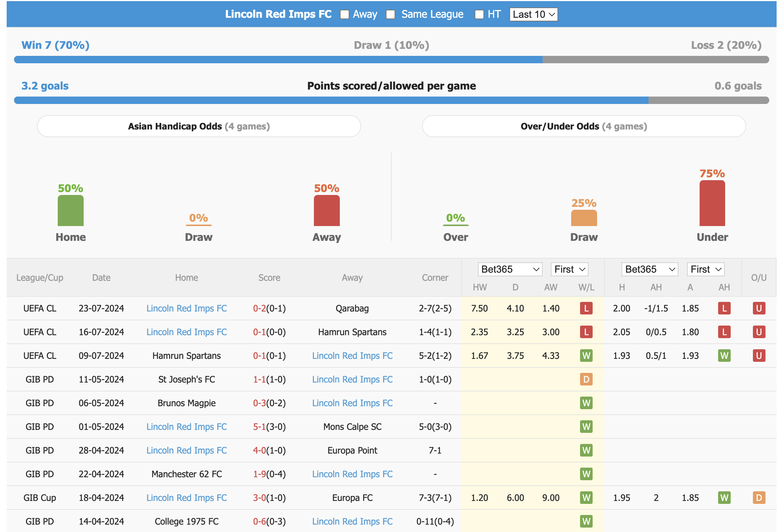The image size is (784, 532).
Task: Click the orange Draw 25% bar
Action: click(584, 218)
